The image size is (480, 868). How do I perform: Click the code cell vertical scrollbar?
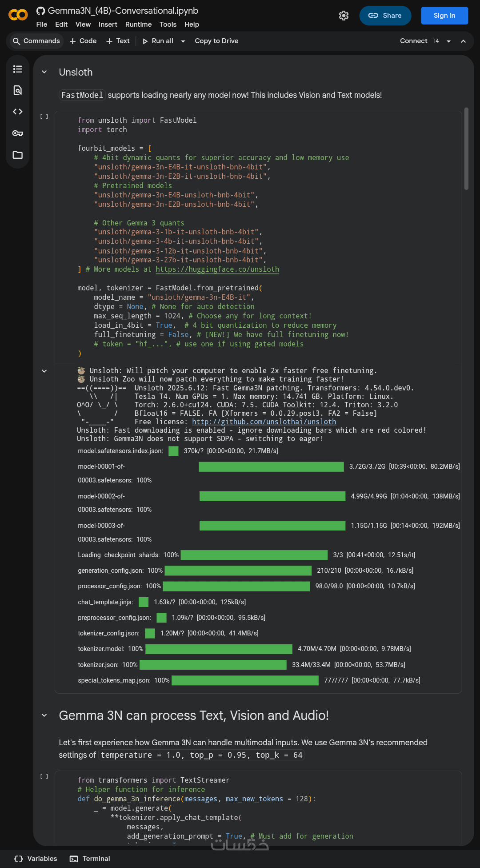pos(466,149)
